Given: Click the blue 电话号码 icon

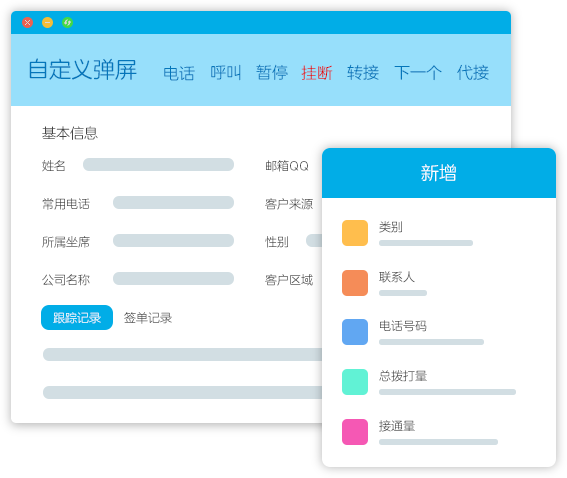Looking at the screenshot, I should click(x=355, y=332).
